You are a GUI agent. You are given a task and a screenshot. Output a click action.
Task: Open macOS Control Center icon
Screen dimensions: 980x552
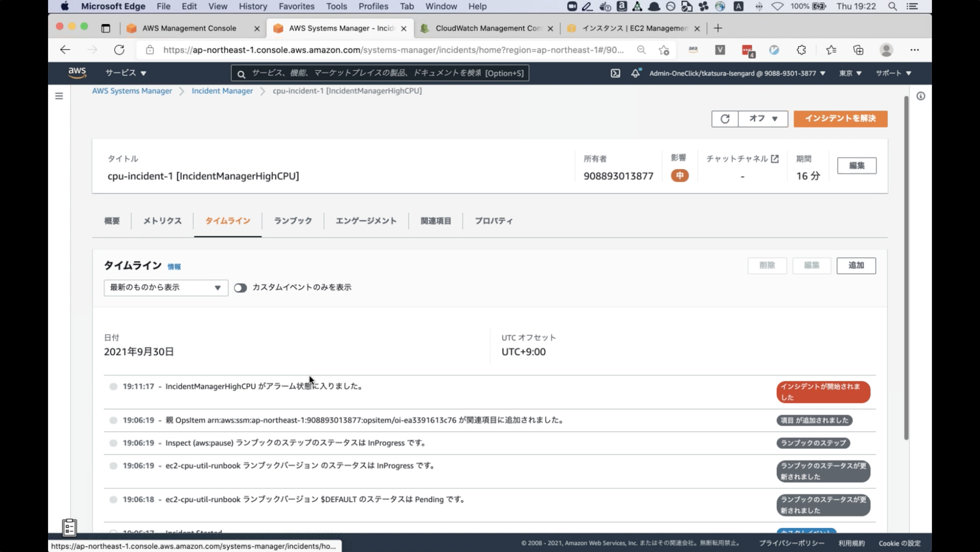[x=913, y=6]
